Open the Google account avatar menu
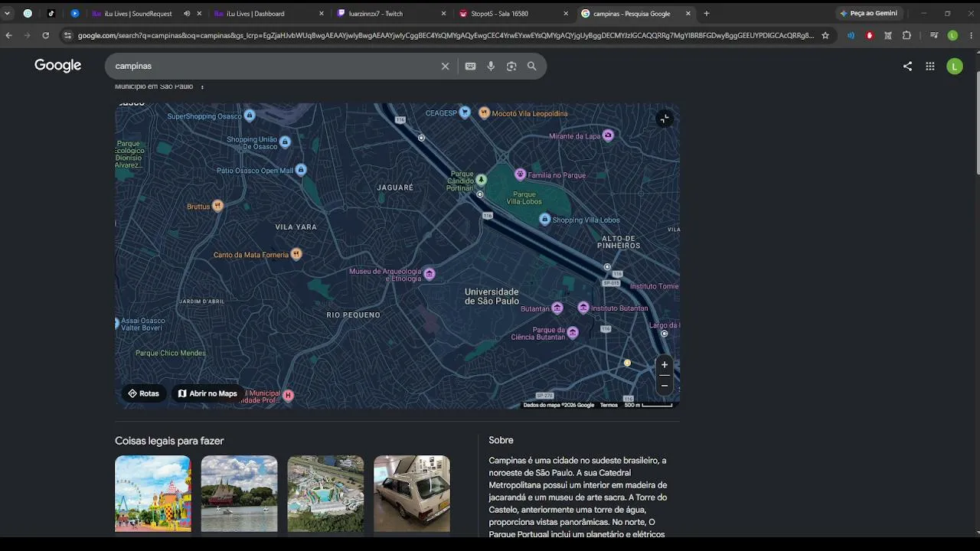 click(x=954, y=67)
